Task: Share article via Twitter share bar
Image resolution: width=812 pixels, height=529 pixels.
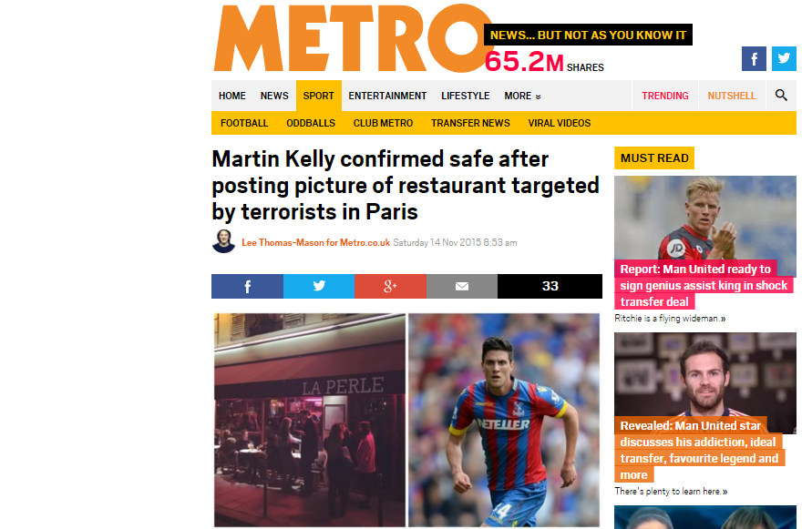Action: [318, 286]
